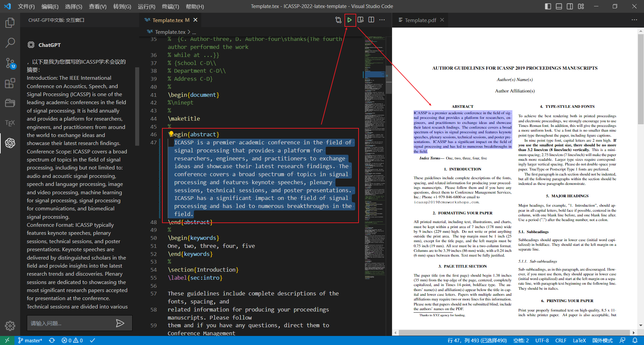Click the lightbulb code action icon
644x345 pixels.
tap(171, 134)
